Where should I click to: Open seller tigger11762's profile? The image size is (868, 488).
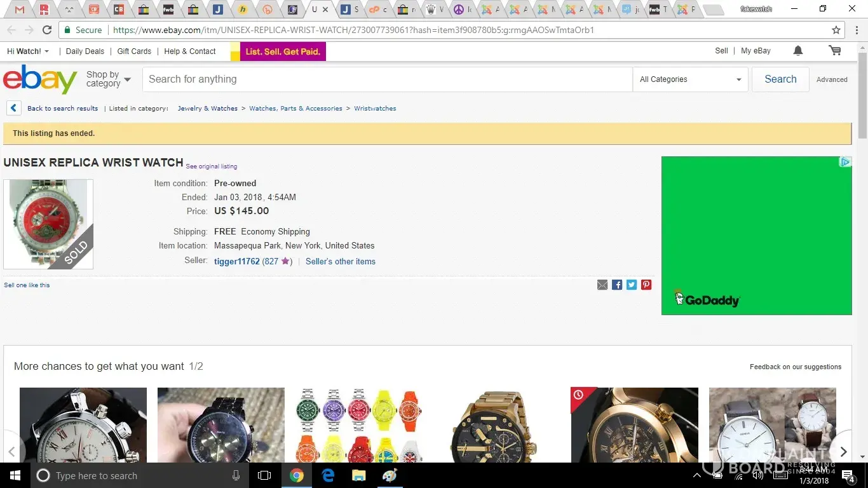click(x=237, y=261)
